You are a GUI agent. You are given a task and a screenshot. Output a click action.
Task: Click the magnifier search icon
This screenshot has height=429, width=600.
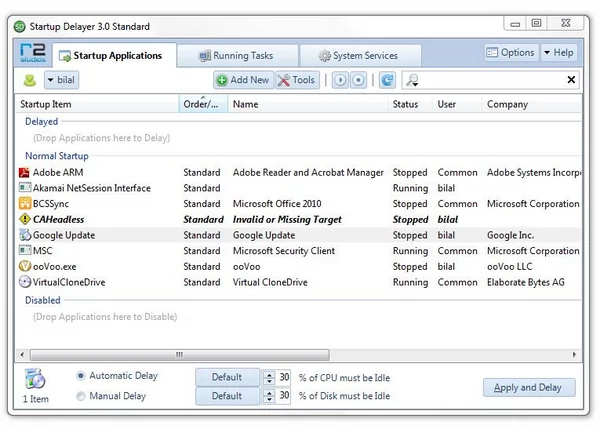[x=412, y=80]
